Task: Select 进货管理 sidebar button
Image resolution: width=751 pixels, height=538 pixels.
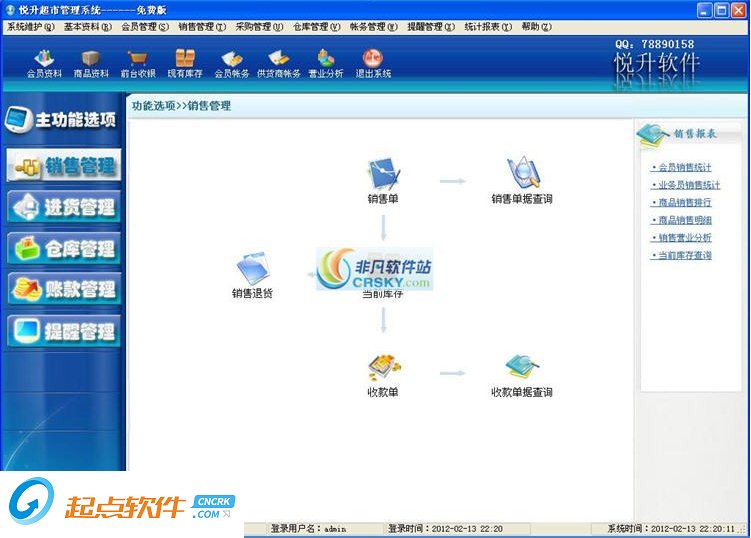Action: tap(64, 207)
